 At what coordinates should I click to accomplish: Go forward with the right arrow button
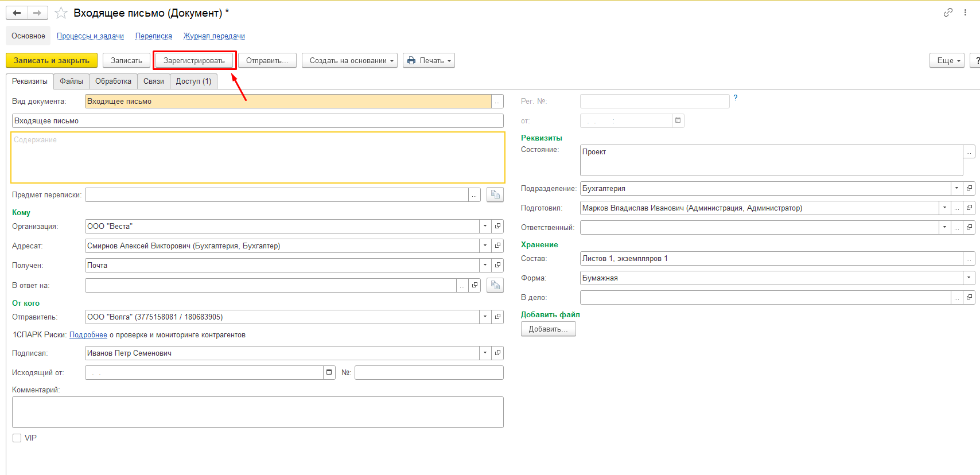[37, 13]
